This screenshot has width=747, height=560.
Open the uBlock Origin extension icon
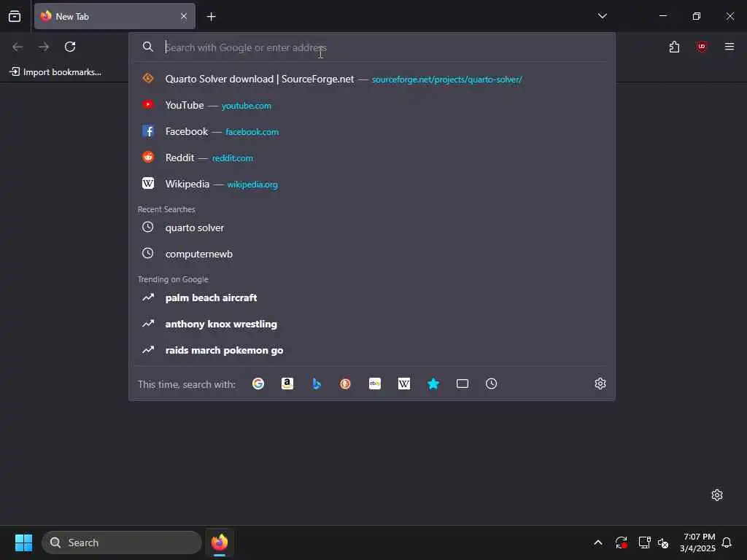point(701,47)
